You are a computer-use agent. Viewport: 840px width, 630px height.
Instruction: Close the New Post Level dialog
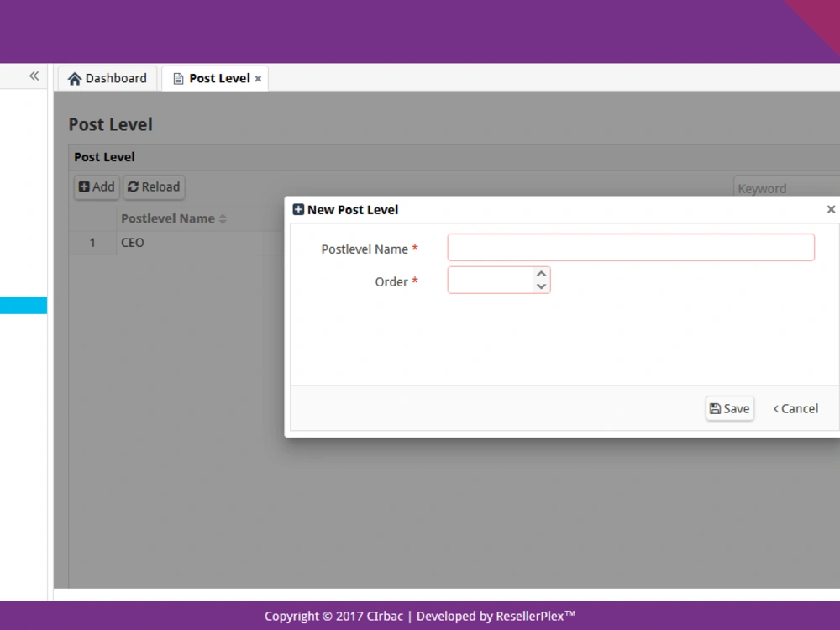coord(831,209)
